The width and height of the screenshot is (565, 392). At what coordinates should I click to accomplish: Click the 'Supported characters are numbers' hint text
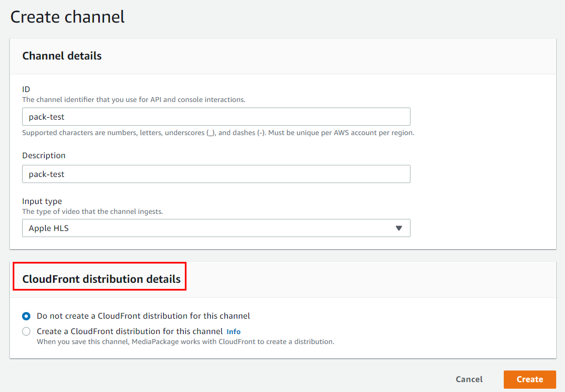(x=218, y=132)
